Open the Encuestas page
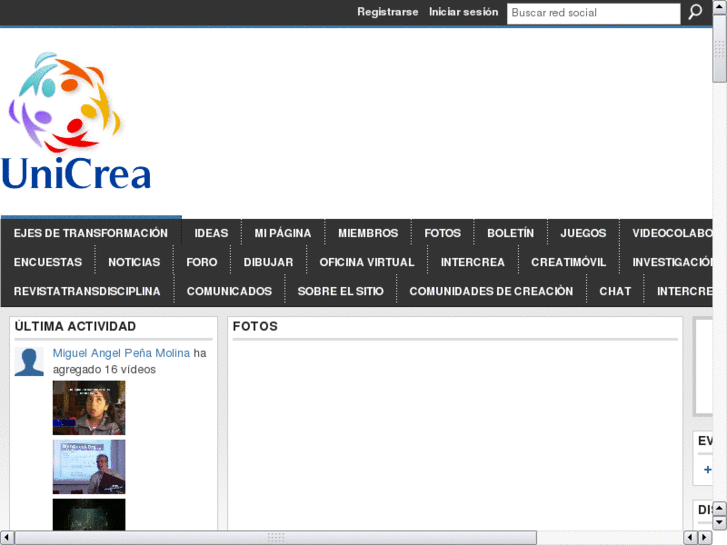 [48, 262]
